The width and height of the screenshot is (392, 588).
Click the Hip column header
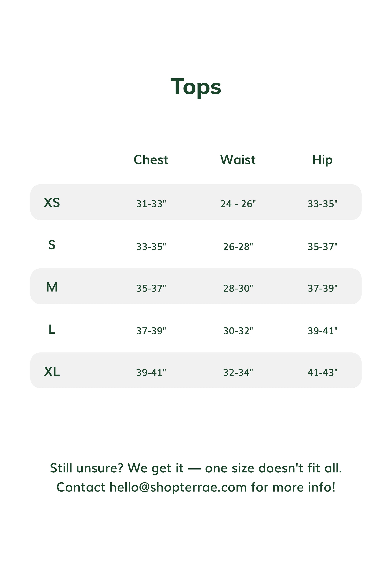322,160
